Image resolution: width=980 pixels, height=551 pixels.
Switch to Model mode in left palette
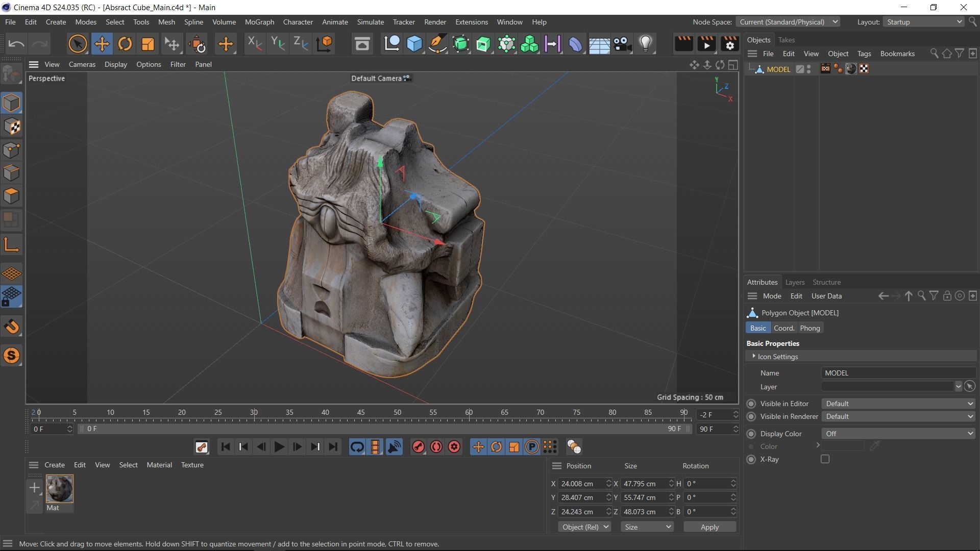[11, 103]
